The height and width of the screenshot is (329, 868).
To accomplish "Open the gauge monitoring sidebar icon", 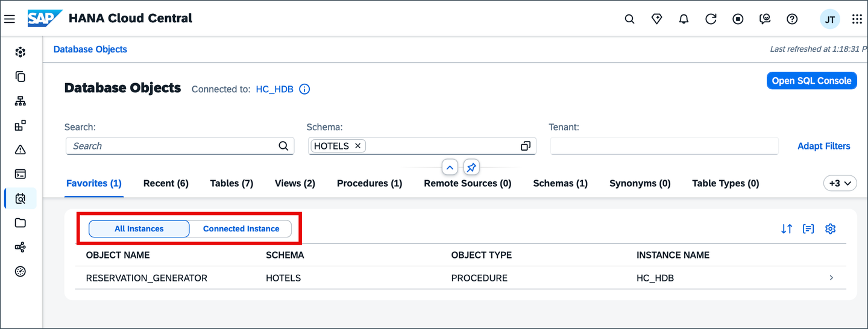I will (x=20, y=271).
